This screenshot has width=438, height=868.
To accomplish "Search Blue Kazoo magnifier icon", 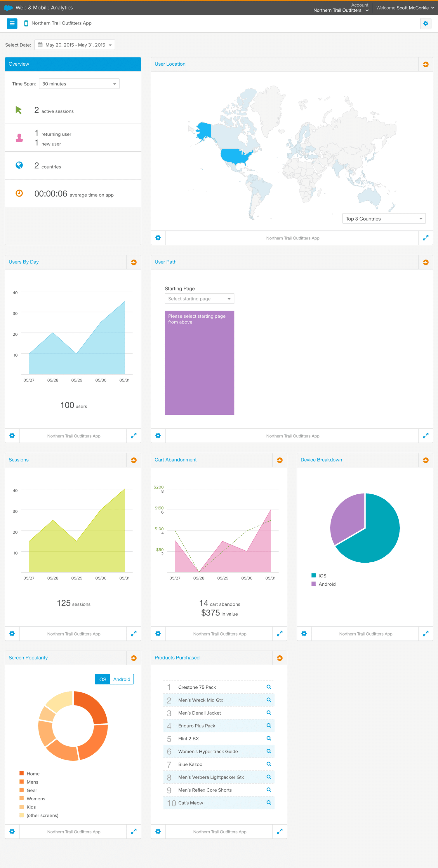I will 269,764.
